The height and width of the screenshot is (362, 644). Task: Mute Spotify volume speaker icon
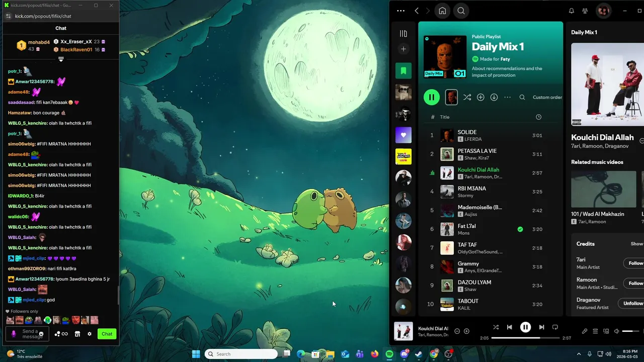(616, 331)
